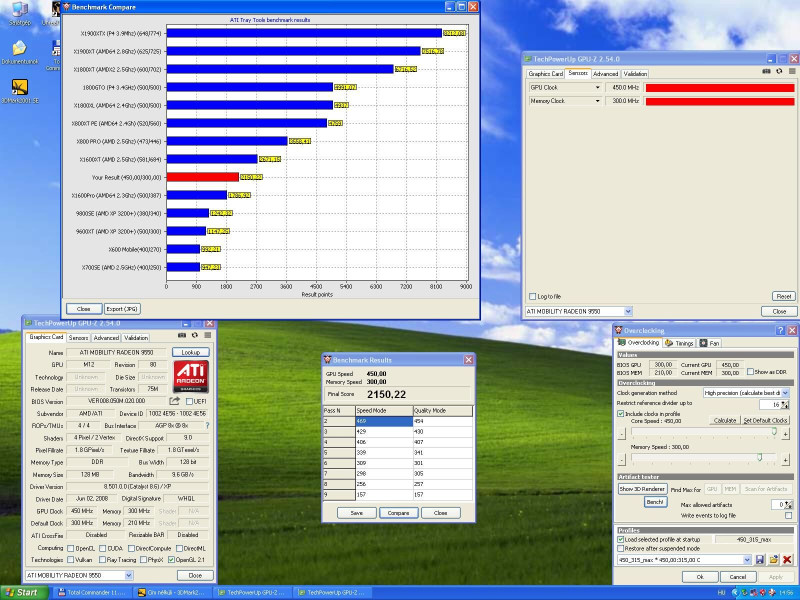The width and height of the screenshot is (800, 600).
Task: Open GPU Clock sensor dropdown arrow
Action: 597,88
